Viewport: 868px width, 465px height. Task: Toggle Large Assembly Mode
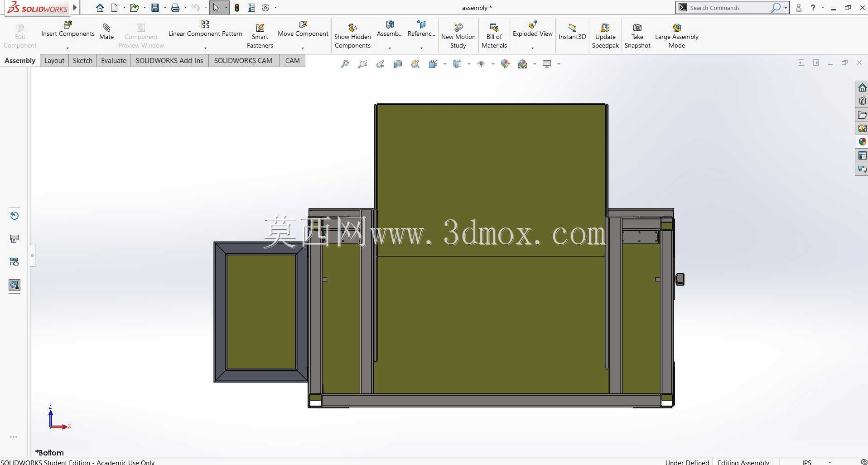(677, 36)
